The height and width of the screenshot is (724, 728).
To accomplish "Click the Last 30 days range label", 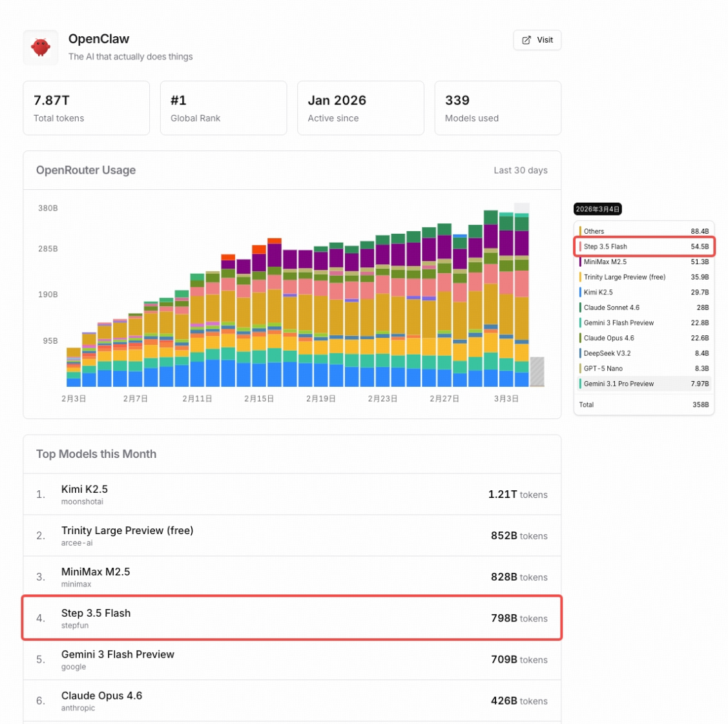I will [x=520, y=171].
